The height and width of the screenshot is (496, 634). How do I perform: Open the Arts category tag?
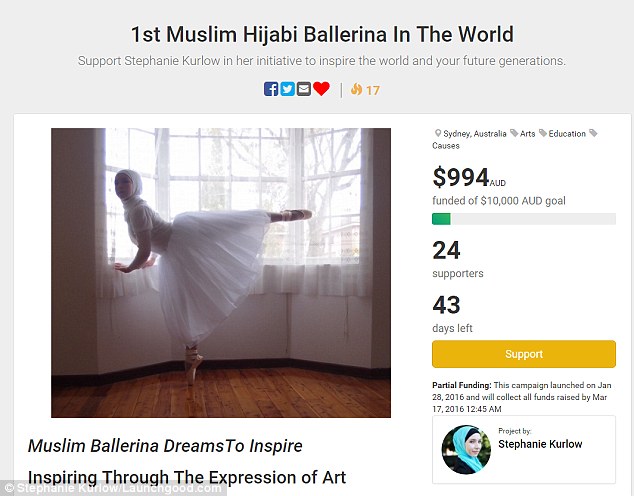(527, 134)
